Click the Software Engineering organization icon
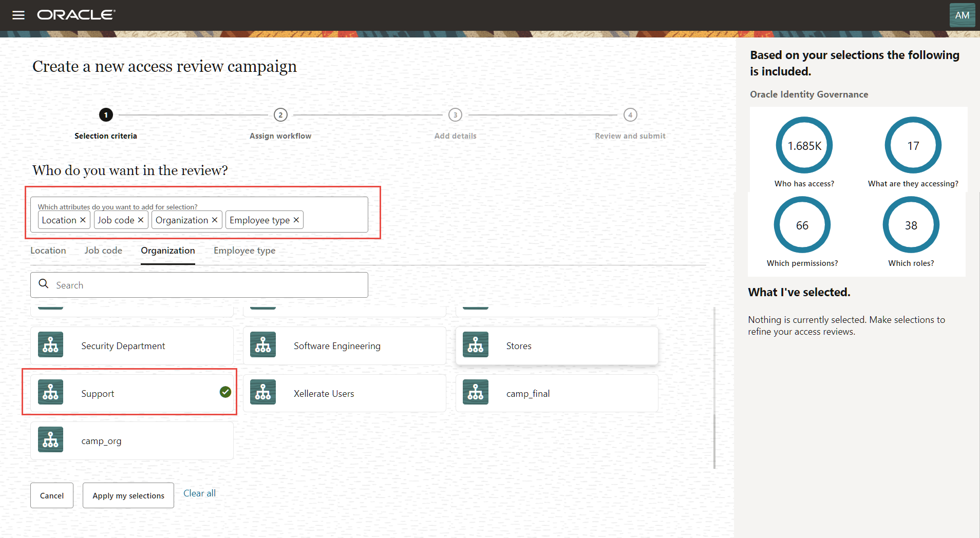 (263, 345)
